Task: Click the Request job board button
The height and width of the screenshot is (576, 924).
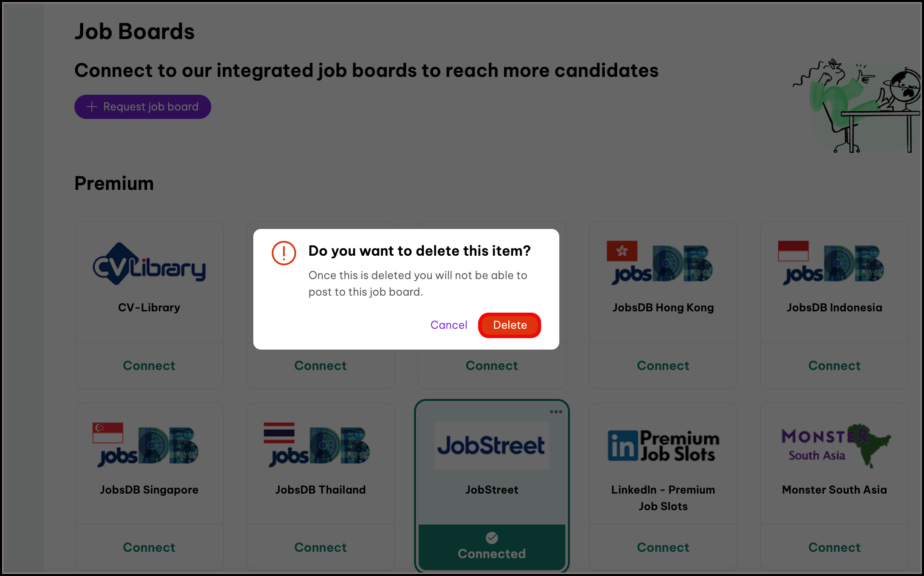Action: (143, 107)
